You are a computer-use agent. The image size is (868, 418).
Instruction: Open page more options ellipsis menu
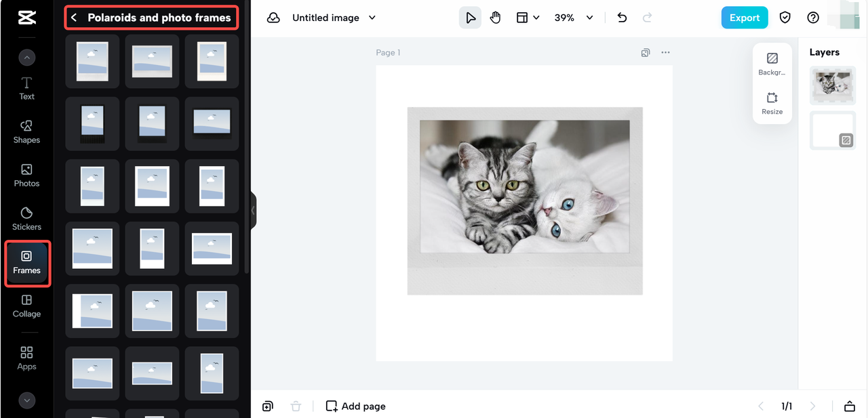[x=665, y=53]
